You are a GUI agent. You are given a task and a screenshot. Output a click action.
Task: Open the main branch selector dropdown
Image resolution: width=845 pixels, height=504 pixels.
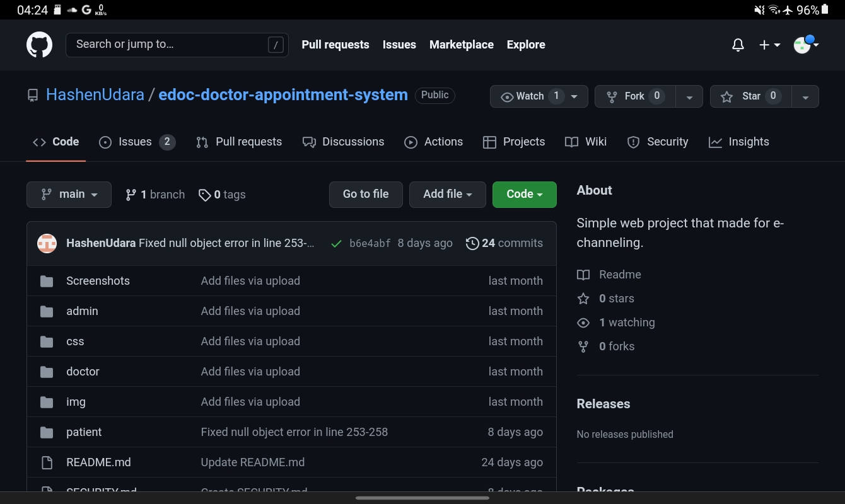tap(69, 195)
